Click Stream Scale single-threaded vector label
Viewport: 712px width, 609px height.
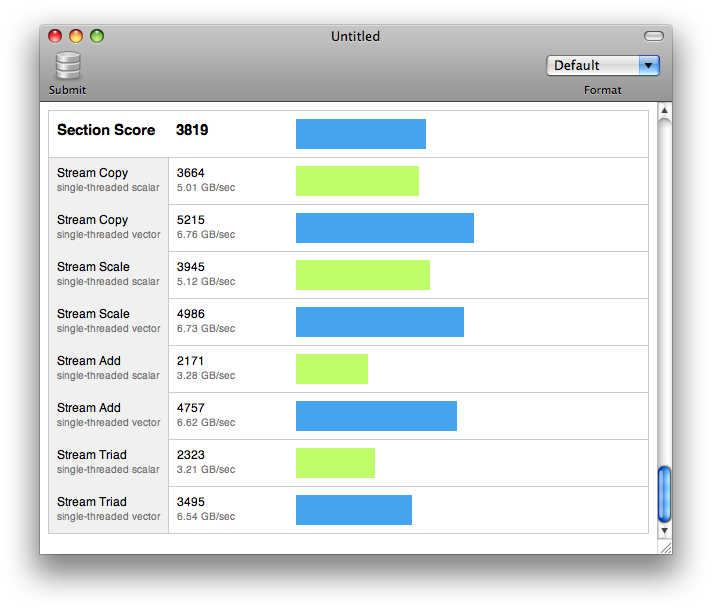point(109,321)
